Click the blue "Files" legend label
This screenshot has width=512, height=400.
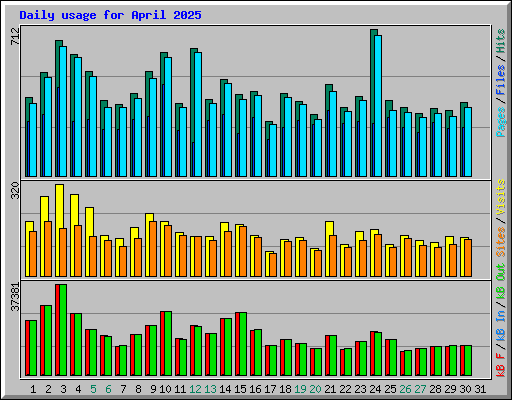[x=501, y=80]
